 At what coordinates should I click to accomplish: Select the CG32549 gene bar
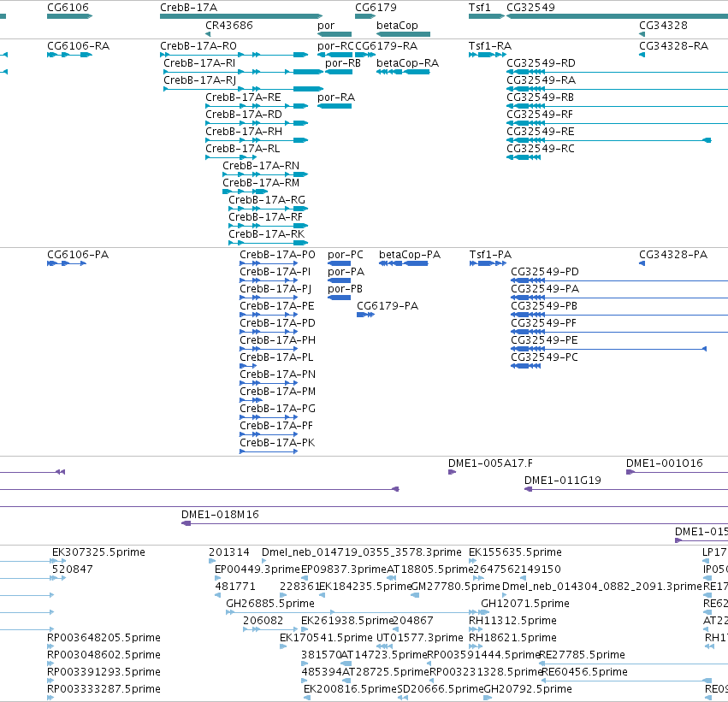click(617, 16)
